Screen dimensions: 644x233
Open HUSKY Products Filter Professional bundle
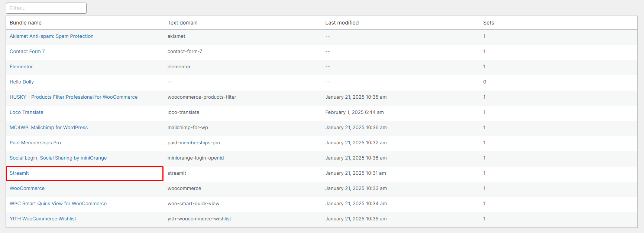[74, 97]
